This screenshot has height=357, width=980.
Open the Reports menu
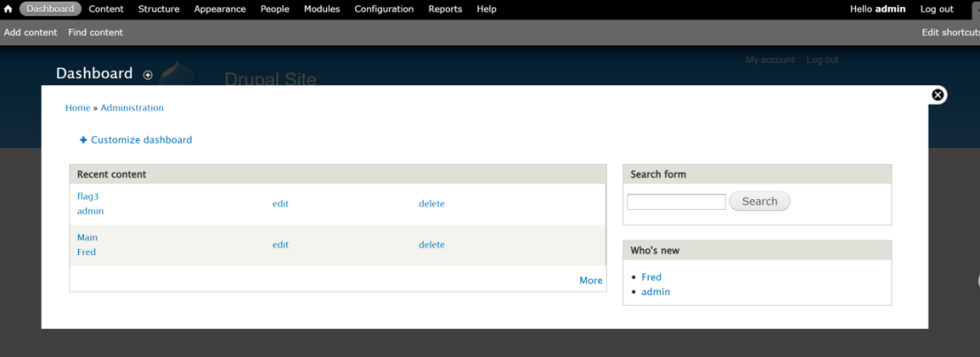click(445, 9)
